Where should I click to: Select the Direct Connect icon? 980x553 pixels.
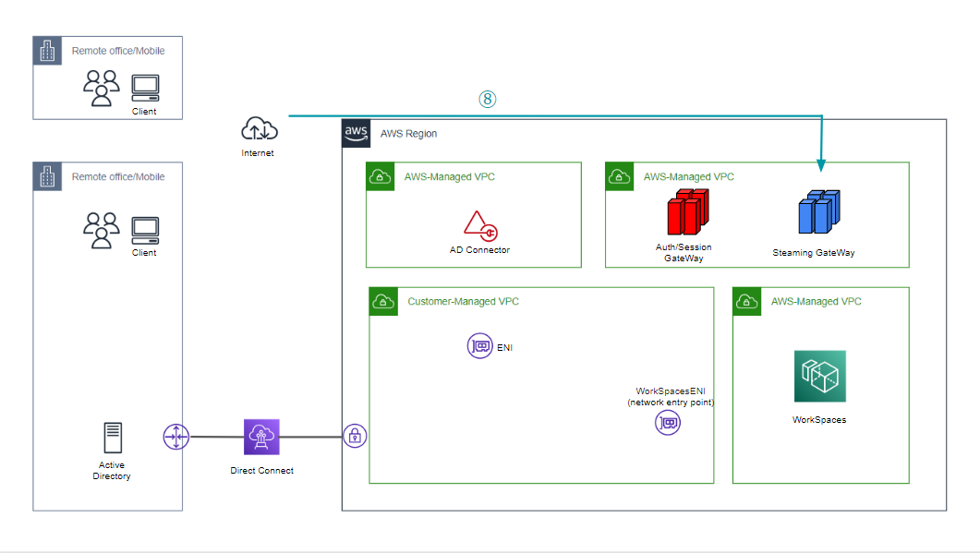pos(261,437)
